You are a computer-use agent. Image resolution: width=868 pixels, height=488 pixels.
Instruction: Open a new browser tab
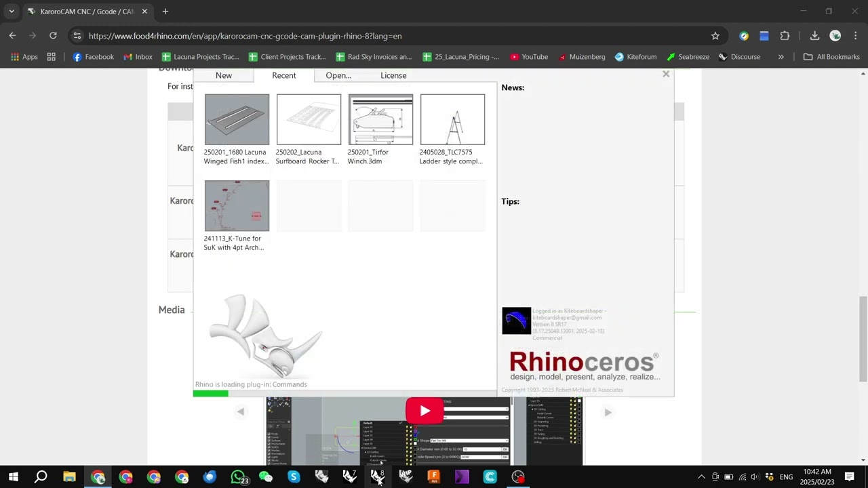tap(165, 12)
